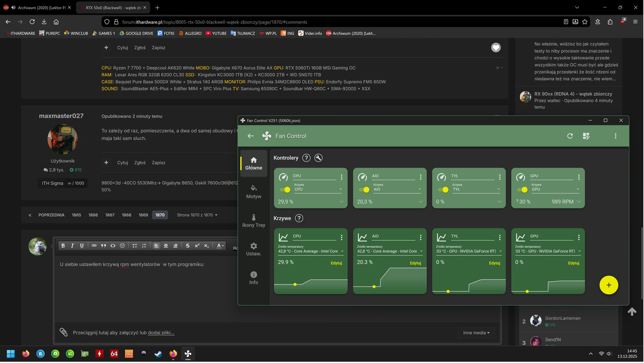This screenshot has height=363, width=644.
Task: Click Edytuj on the AIO curve card
Action: pyautogui.click(x=416, y=263)
